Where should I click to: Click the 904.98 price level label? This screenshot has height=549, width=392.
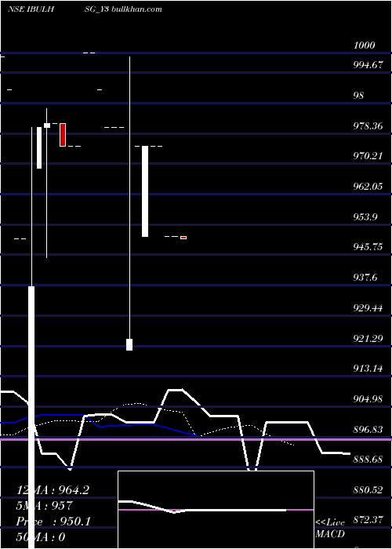tap(368, 398)
